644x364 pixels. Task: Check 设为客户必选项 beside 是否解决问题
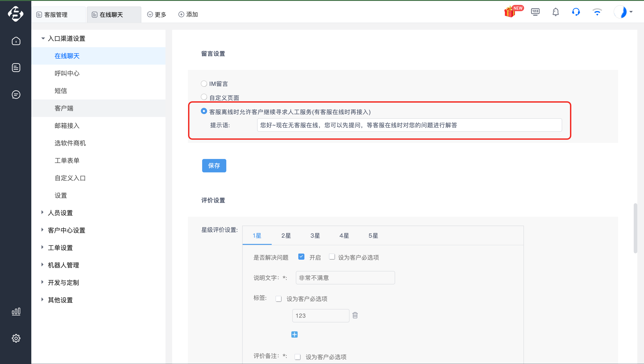(332, 257)
